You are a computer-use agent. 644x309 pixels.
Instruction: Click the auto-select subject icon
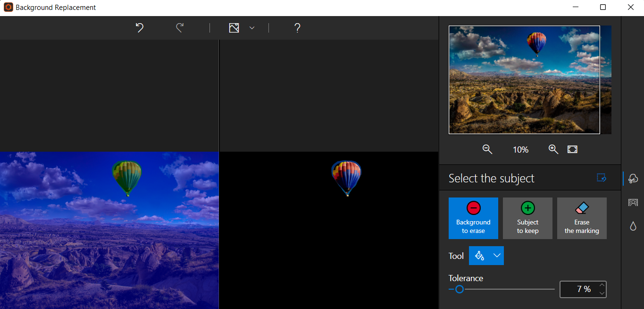tap(601, 178)
